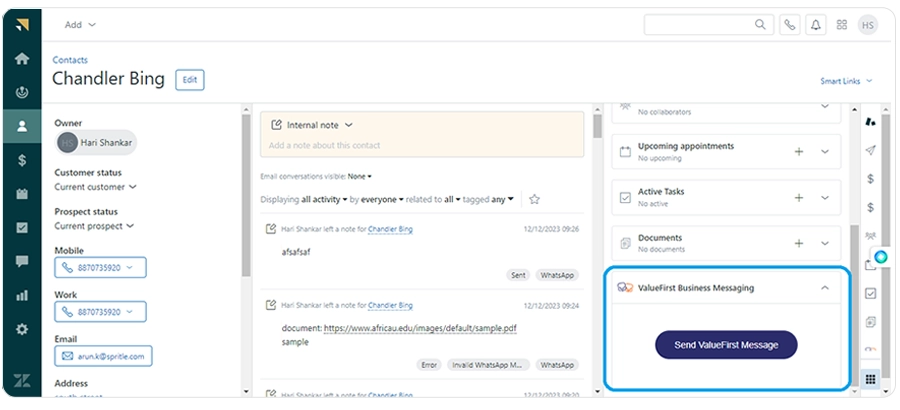Click the paper plane icon in right rail
The image size is (900, 410).
pos(870,150)
